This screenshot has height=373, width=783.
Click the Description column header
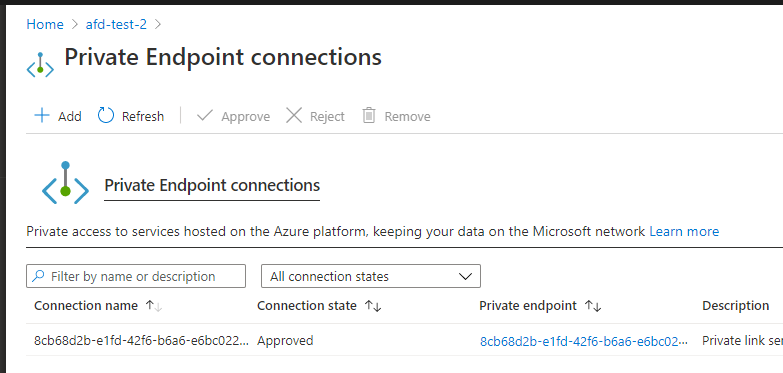click(x=736, y=306)
